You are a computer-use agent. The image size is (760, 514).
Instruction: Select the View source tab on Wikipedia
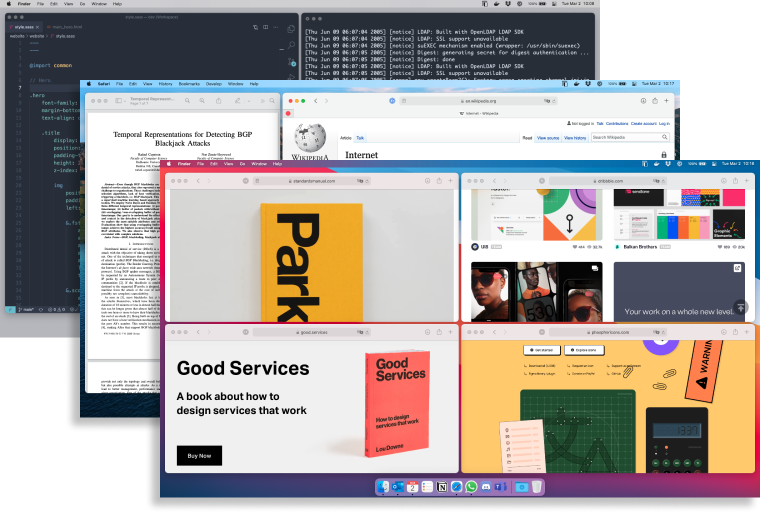548,138
